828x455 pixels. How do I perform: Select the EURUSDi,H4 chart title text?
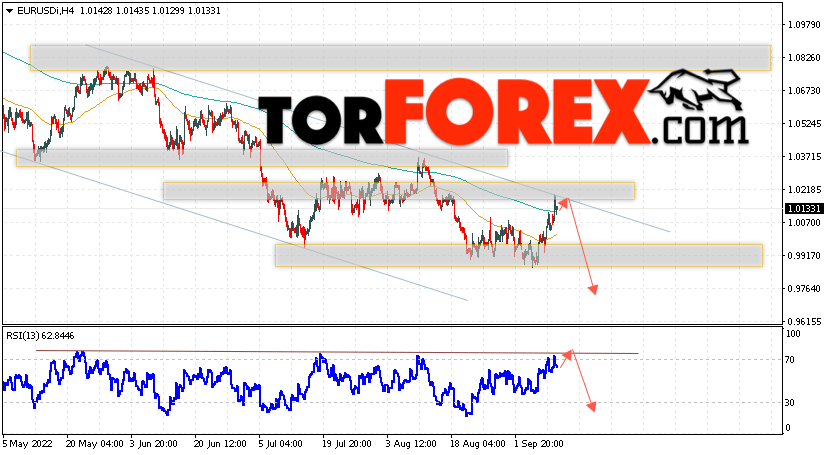click(x=46, y=11)
